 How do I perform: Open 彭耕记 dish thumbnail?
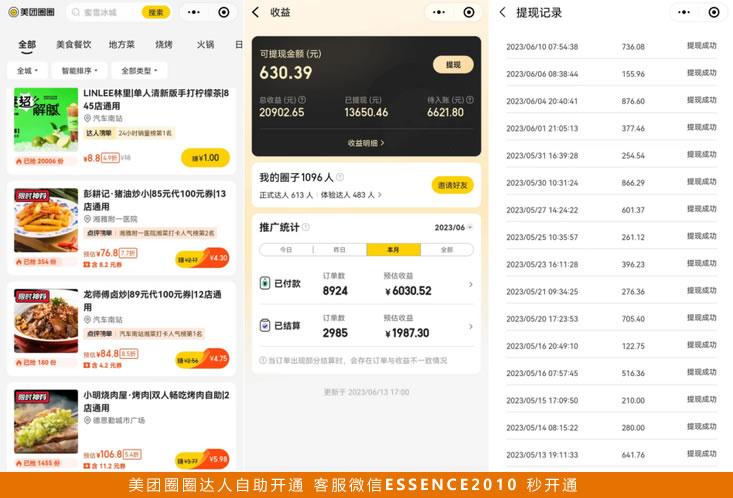46,220
